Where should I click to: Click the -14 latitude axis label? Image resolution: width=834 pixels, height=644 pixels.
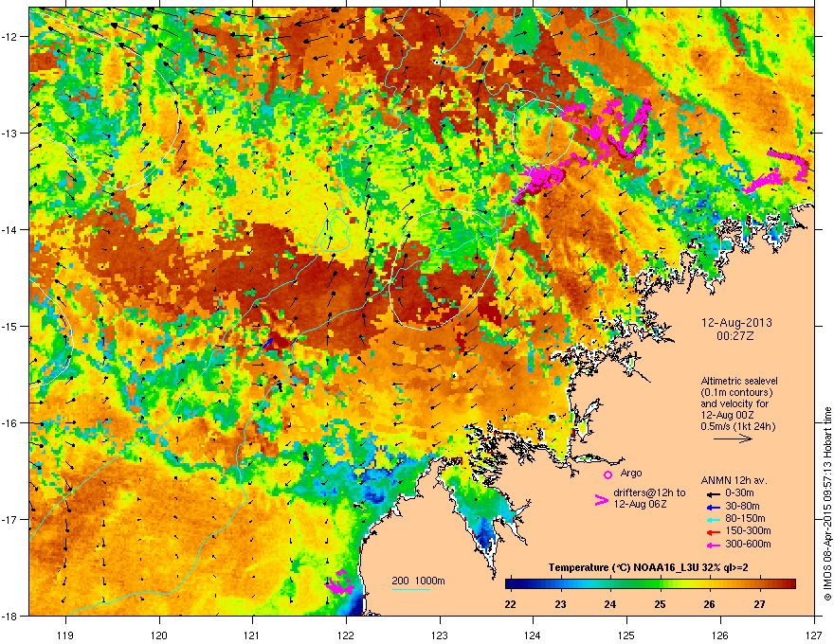(x=10, y=229)
